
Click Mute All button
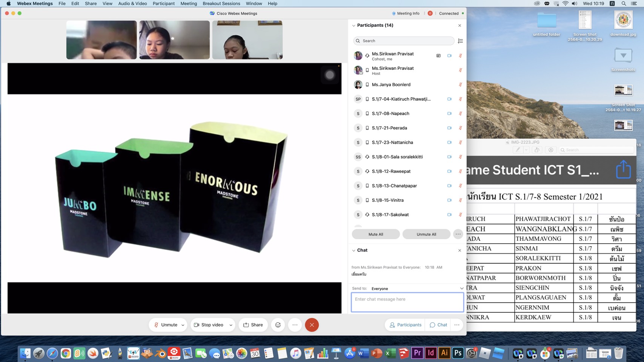click(x=376, y=234)
